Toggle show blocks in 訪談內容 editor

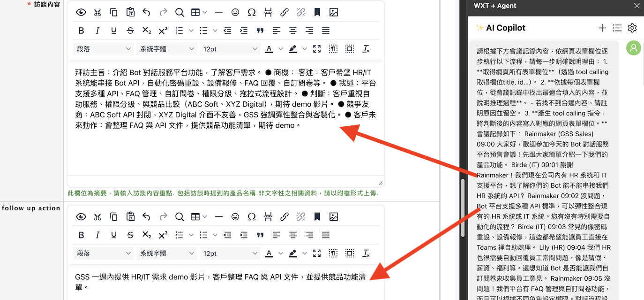coord(333,49)
